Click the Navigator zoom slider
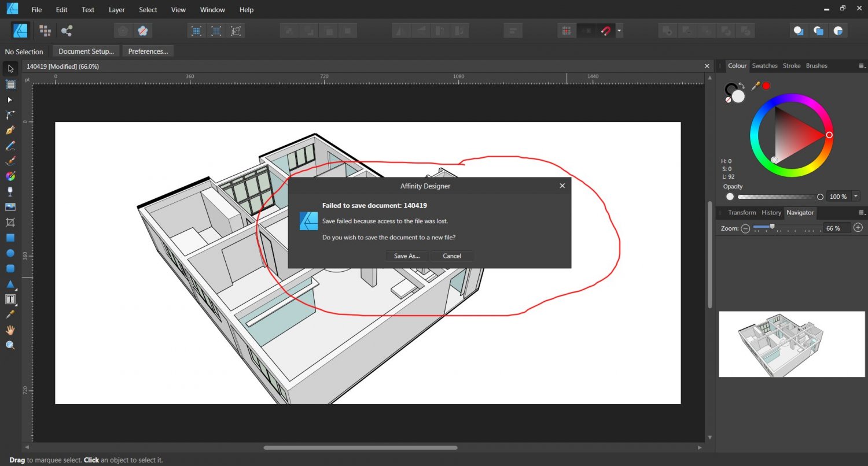 click(x=772, y=228)
